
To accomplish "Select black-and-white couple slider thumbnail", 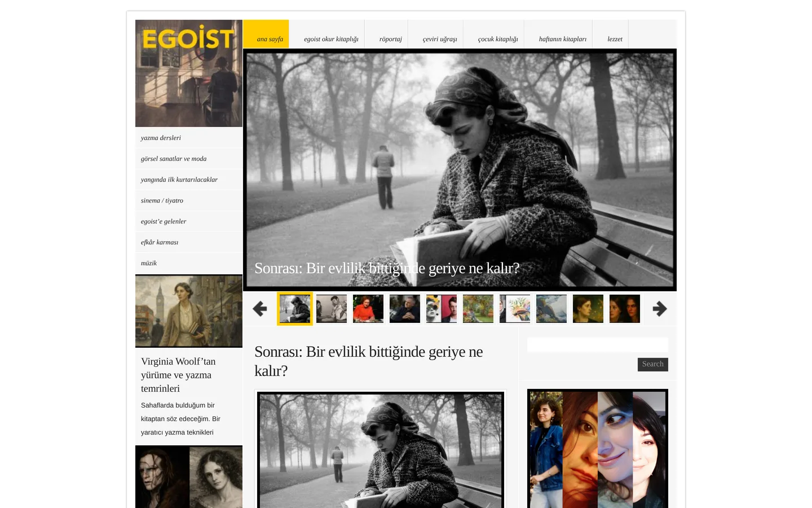I will pos(332,309).
